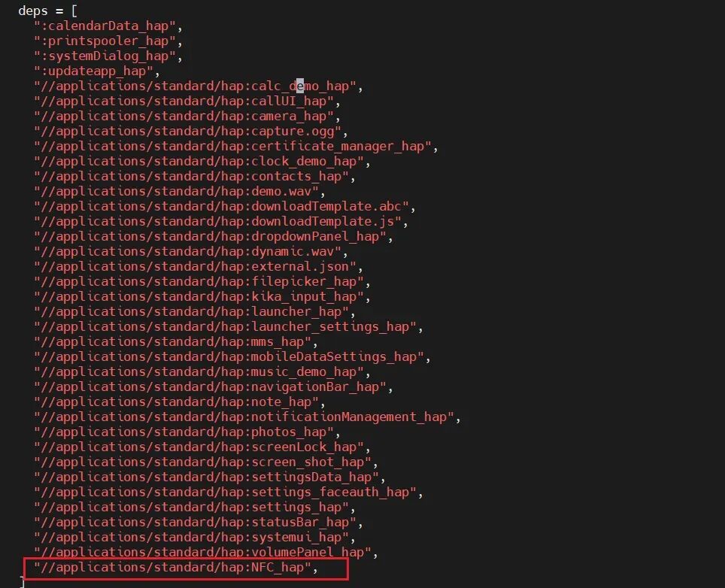The height and width of the screenshot is (588, 725).
Task: Click the volumePanel_hap dependency line
Action: (206, 552)
